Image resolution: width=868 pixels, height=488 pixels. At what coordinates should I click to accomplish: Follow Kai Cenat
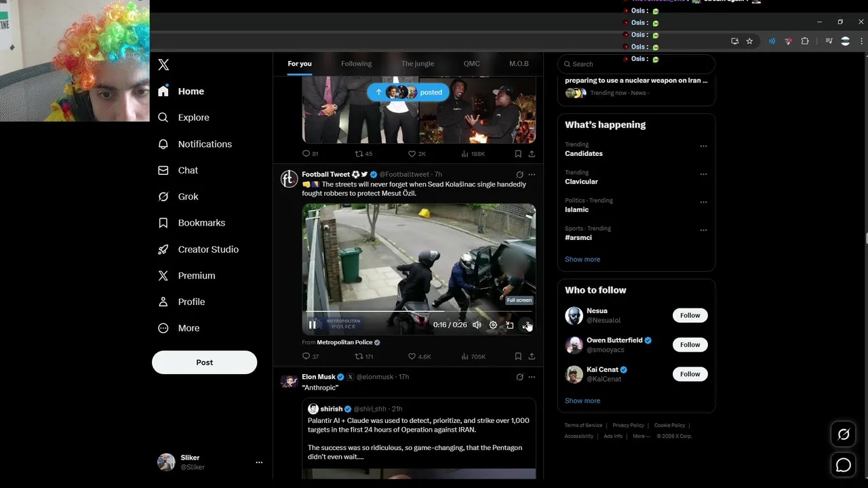point(690,374)
